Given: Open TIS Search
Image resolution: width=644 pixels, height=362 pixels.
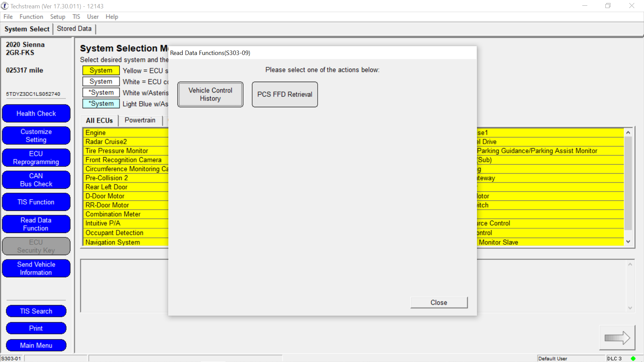Looking at the screenshot, I should pyautogui.click(x=36, y=311).
